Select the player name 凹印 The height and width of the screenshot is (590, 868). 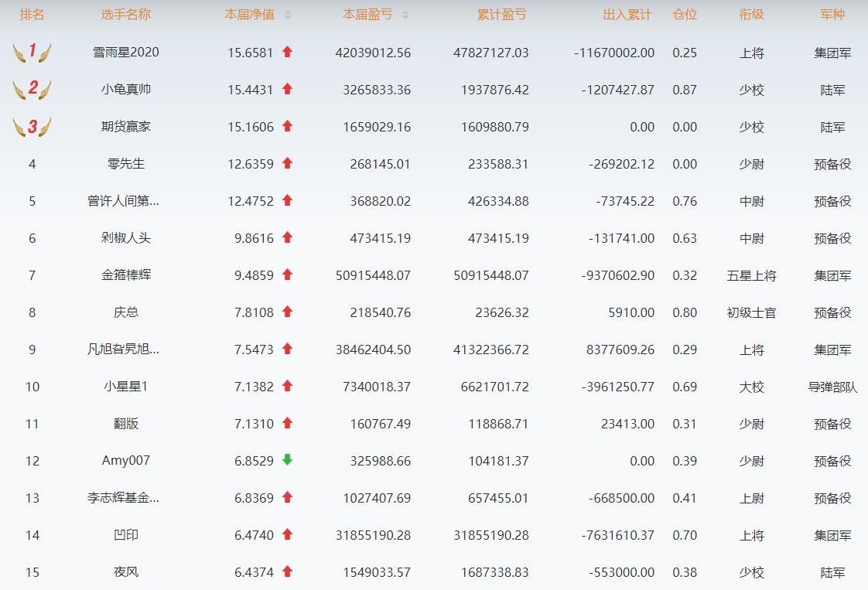tap(125, 535)
